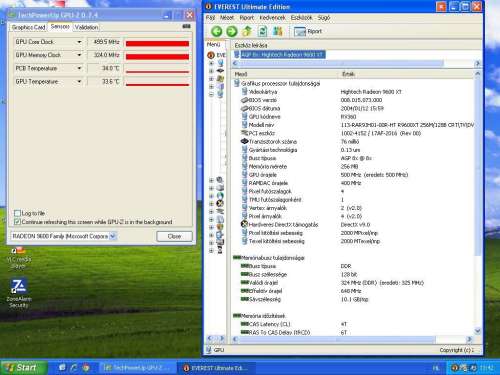Click the Start button
This screenshot has width=500, height=375.
(x=23, y=368)
